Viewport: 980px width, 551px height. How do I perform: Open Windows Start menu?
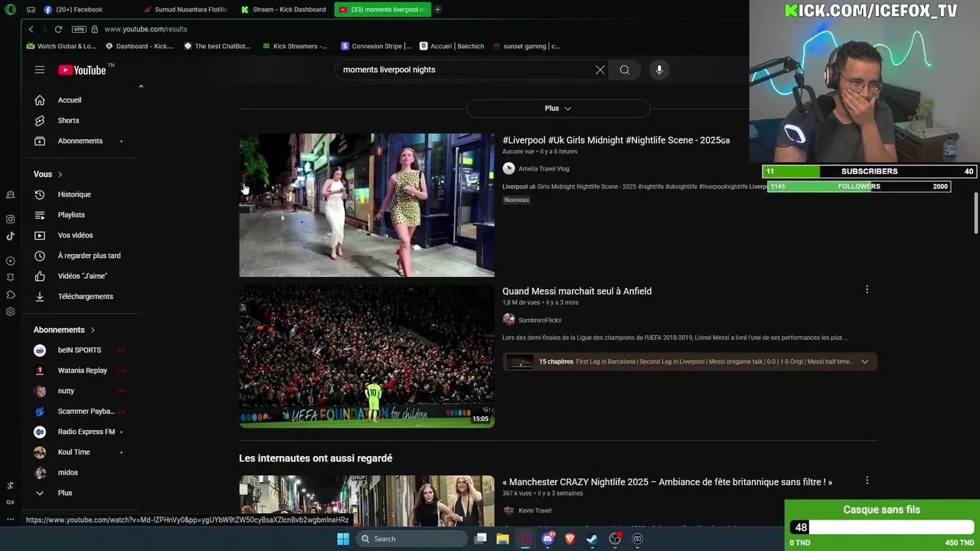(x=343, y=539)
